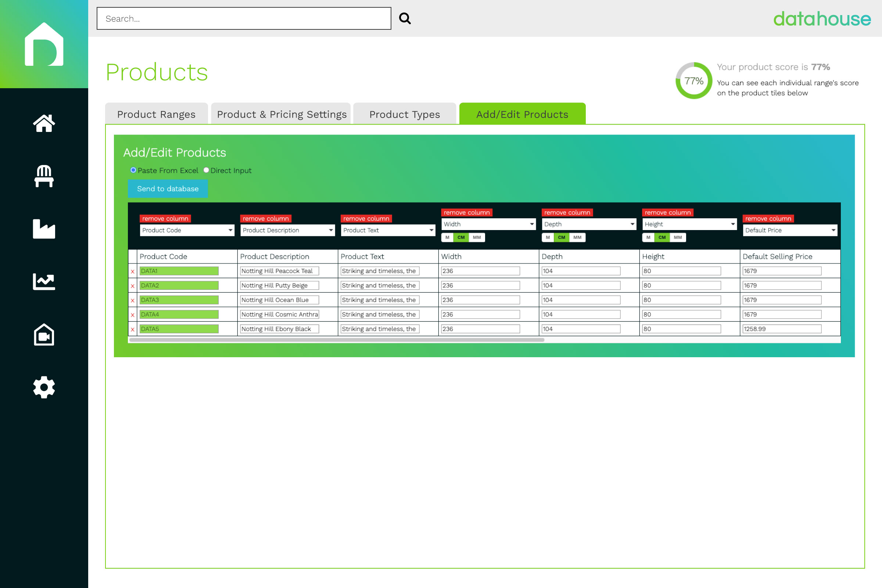Image resolution: width=882 pixels, height=588 pixels.
Task: Set Height unit to CM
Action: point(662,237)
